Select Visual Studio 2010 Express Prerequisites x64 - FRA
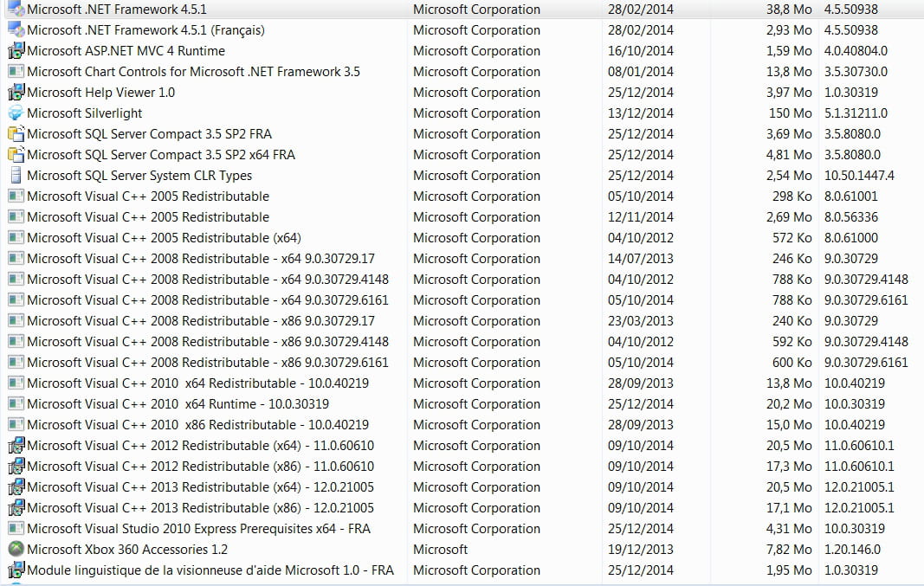This screenshot has height=586, width=924. (x=198, y=528)
